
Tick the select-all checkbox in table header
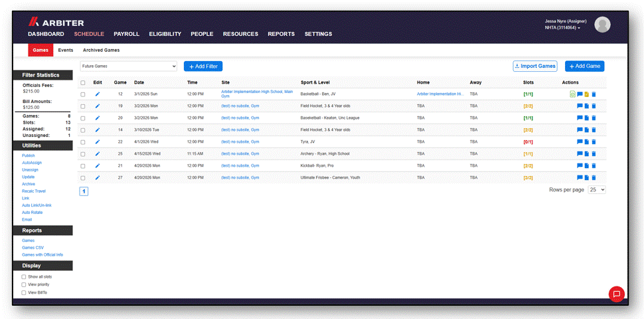(83, 82)
